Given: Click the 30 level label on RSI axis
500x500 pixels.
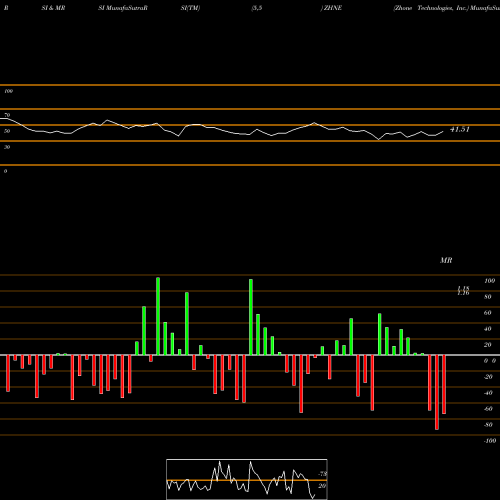Looking at the screenshot, I should point(7,147).
